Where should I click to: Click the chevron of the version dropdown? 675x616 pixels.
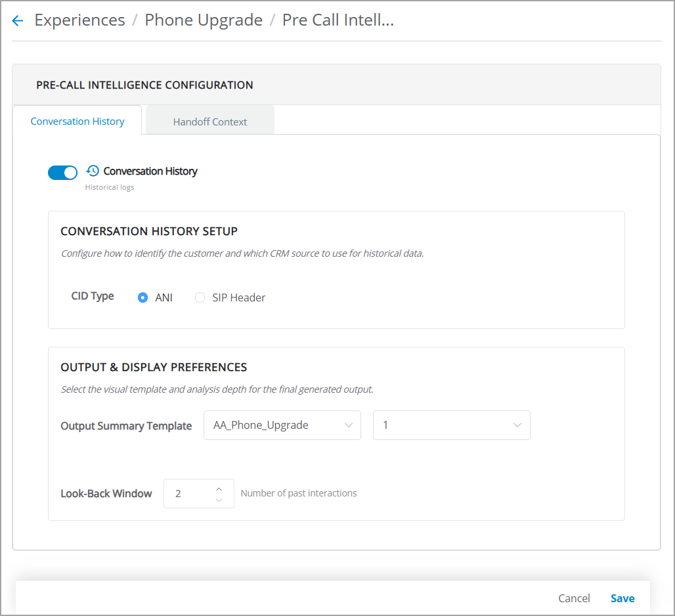(517, 426)
